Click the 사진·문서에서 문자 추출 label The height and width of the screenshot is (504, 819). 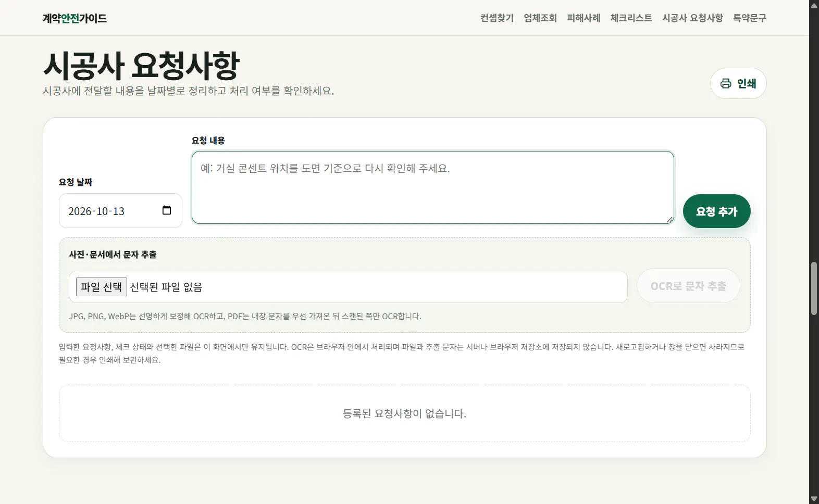coord(113,255)
